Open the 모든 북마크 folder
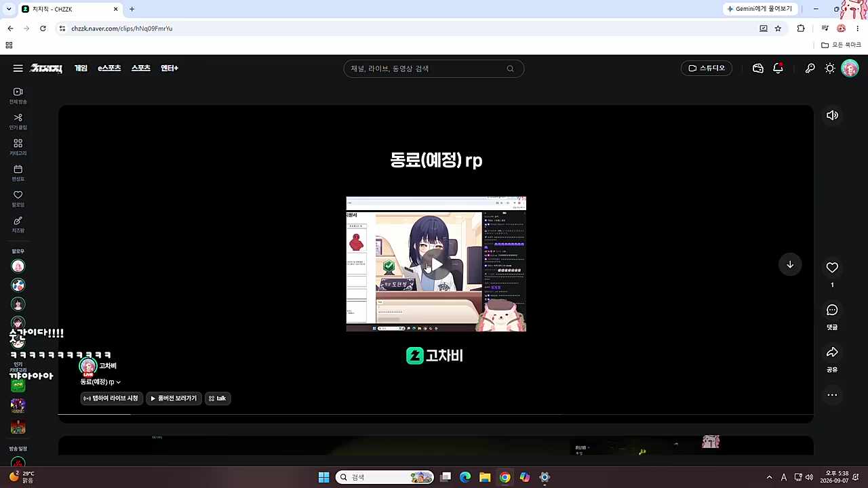This screenshot has height=488, width=868. (x=841, y=45)
